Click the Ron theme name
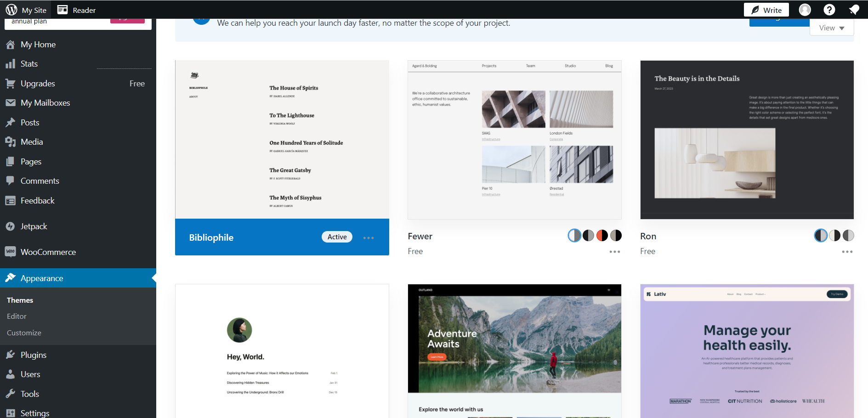This screenshot has width=868, height=418. tap(648, 236)
